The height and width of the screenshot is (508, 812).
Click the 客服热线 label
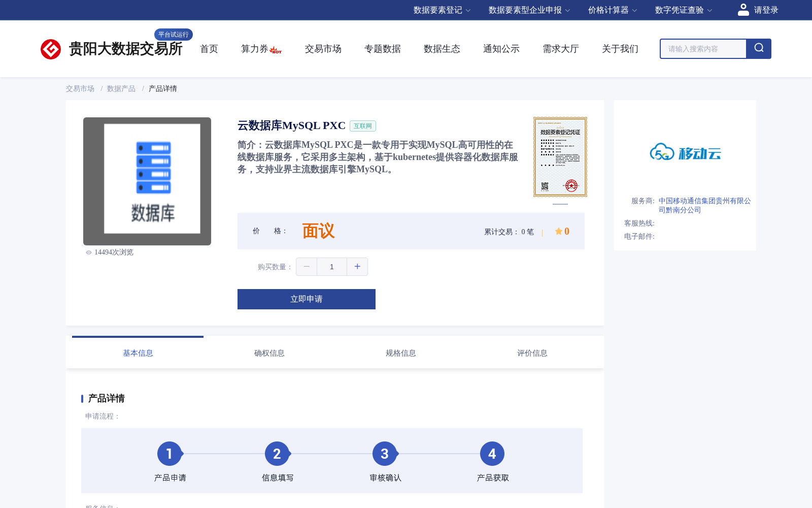coord(639,223)
